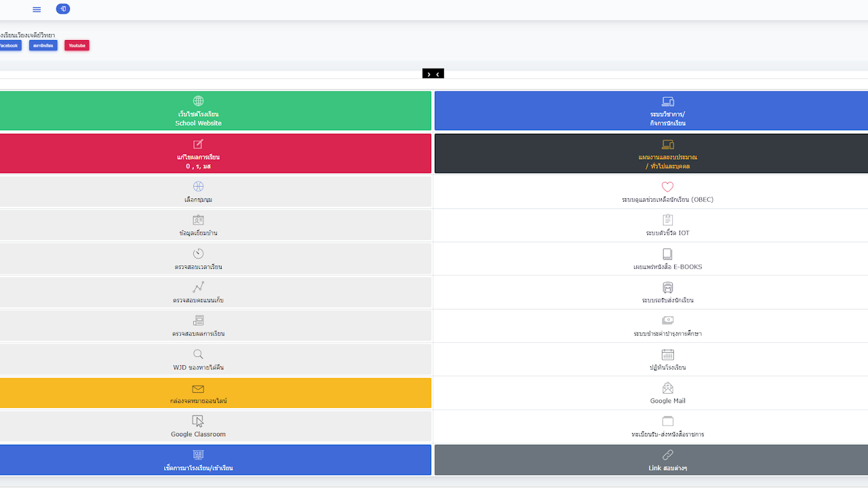Click the heart icon for OBEC system
The height and width of the screenshot is (488, 868).
click(667, 187)
